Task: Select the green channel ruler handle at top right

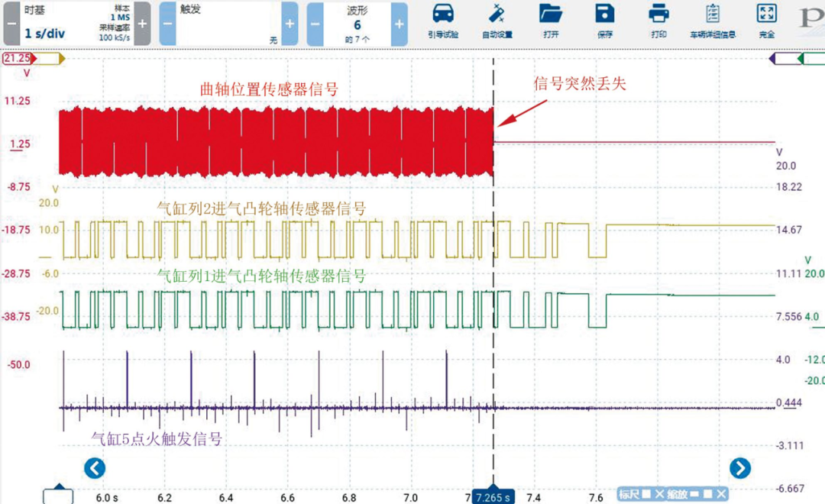Action: [x=811, y=58]
